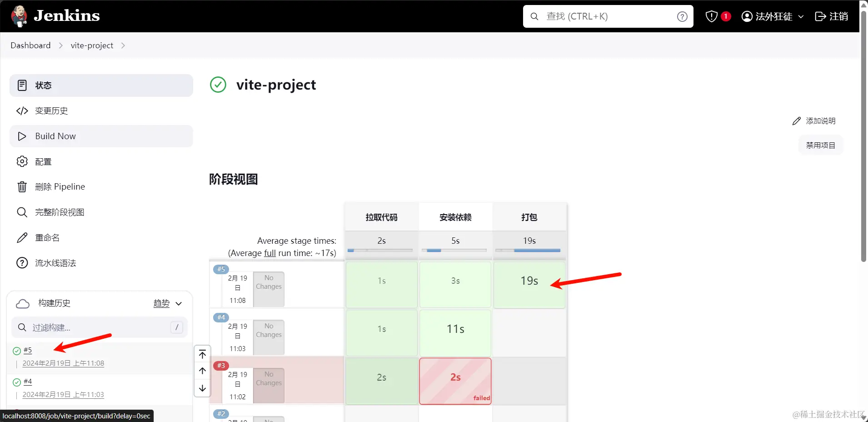
Task: Jump to top with arrow-to-top button
Action: pos(203,354)
